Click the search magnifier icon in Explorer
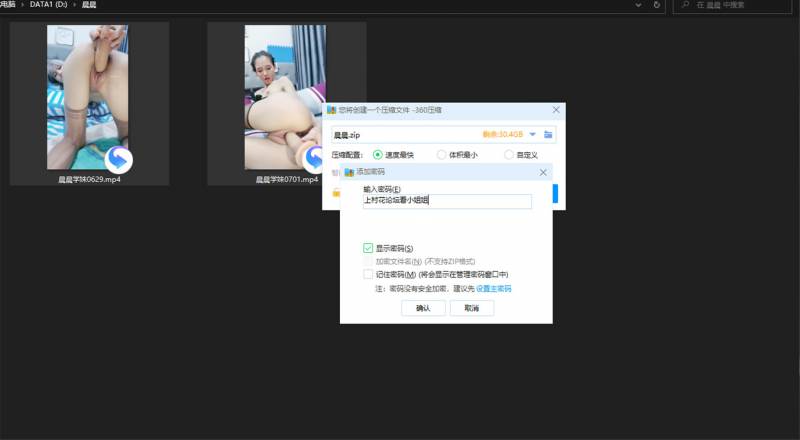The height and width of the screenshot is (440, 800). pos(686,5)
